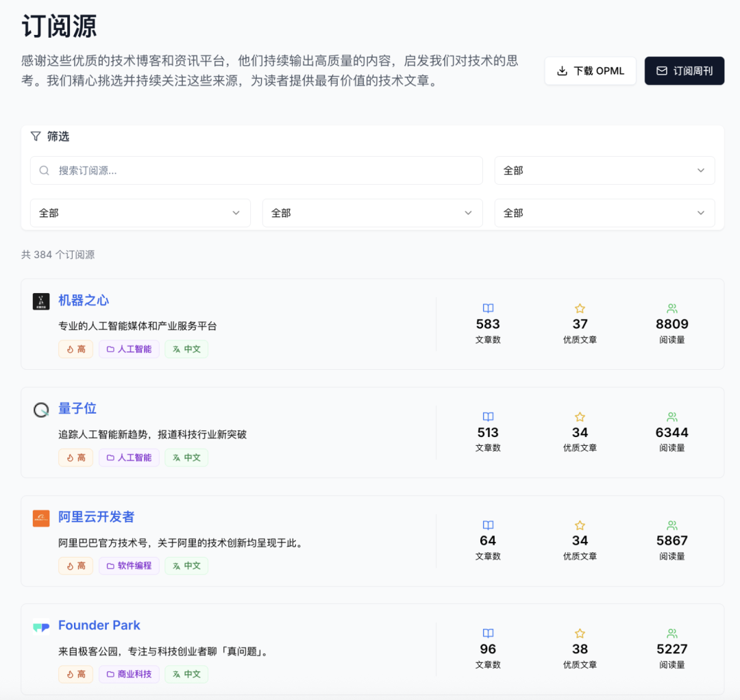Click the 机器之心 logo icon
740x700 pixels.
pos(41,300)
